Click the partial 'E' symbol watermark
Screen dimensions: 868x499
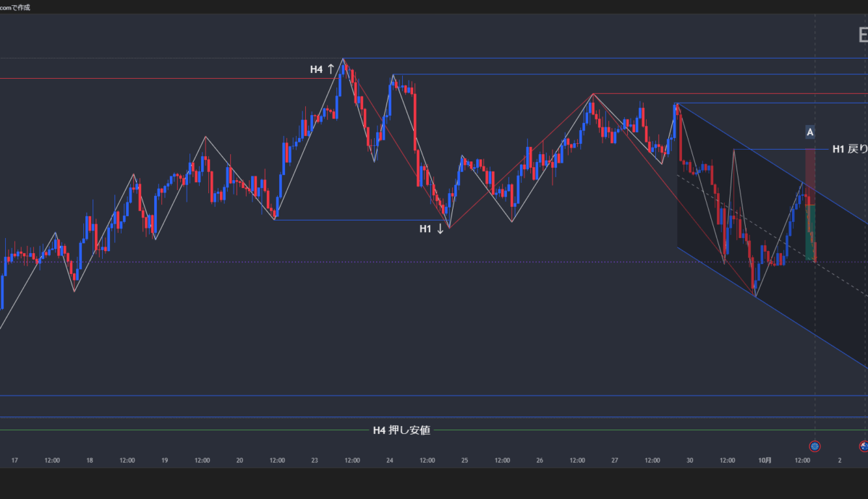click(x=861, y=35)
